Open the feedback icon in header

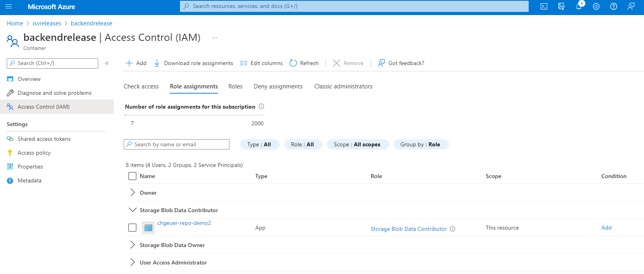click(631, 6)
